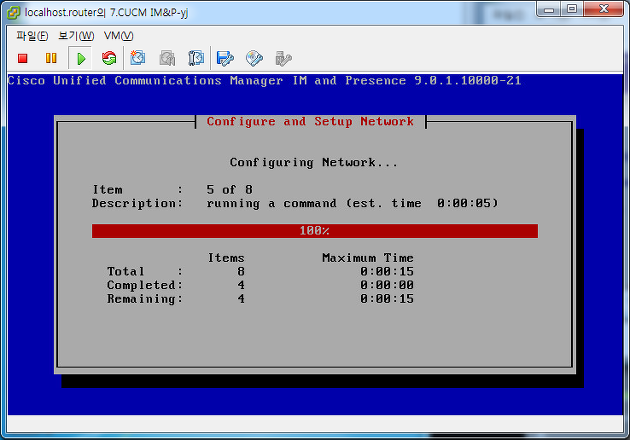Screen dimensions: 630x440
Task: Click the Items column header
Action: 226,258
